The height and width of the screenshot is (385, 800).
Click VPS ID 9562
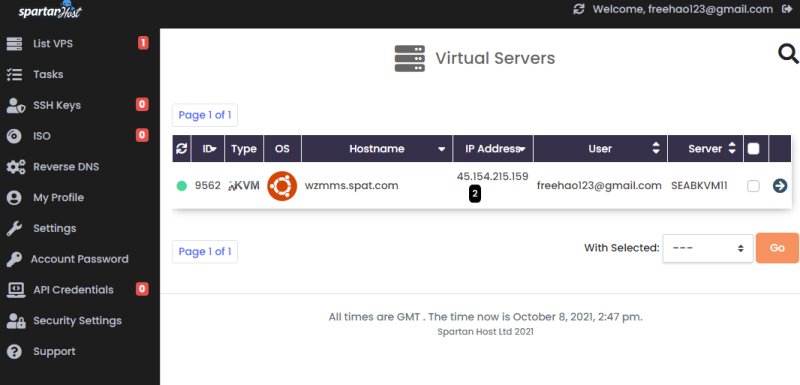(x=208, y=186)
